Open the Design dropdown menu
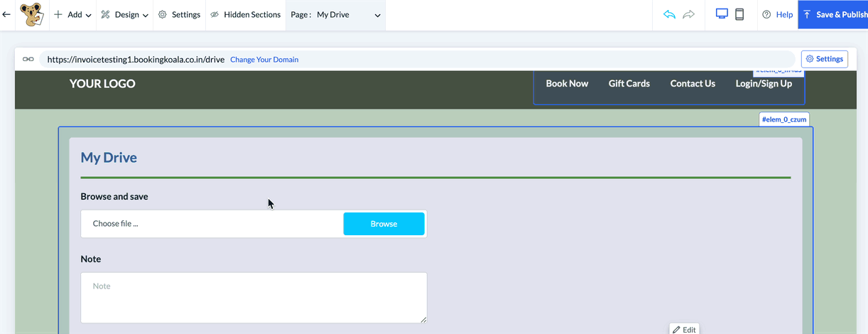Image resolution: width=868 pixels, height=334 pixels. 124,14
